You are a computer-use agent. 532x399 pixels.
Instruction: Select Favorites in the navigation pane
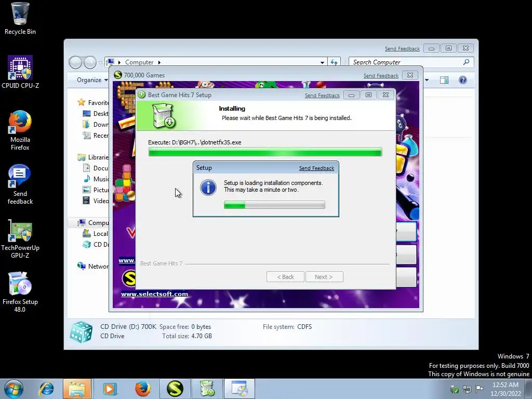pyautogui.click(x=94, y=102)
